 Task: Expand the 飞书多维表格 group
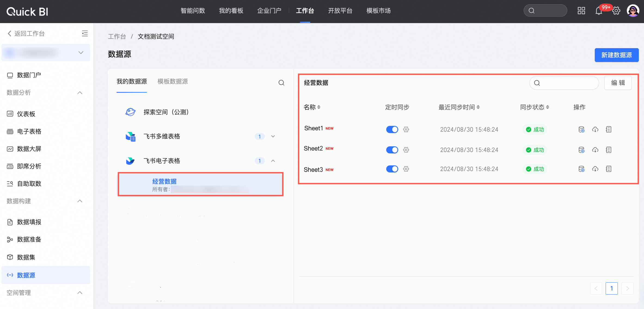tap(273, 136)
